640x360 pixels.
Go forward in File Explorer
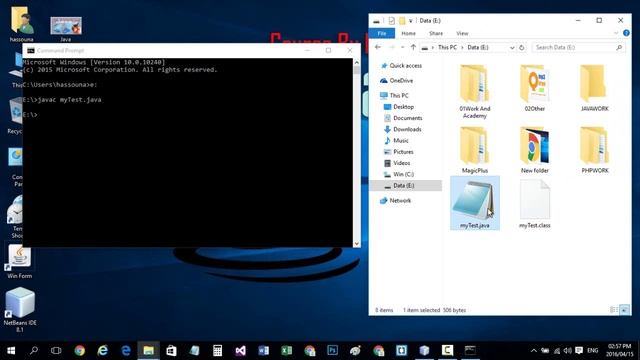click(391, 47)
